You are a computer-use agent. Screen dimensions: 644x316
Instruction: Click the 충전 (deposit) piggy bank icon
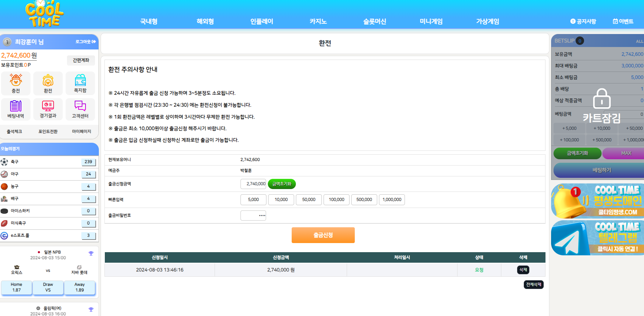click(16, 80)
